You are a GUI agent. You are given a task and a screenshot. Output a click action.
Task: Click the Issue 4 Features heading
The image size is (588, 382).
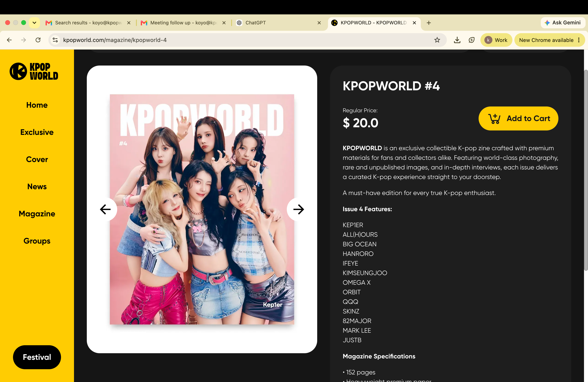pos(367,209)
